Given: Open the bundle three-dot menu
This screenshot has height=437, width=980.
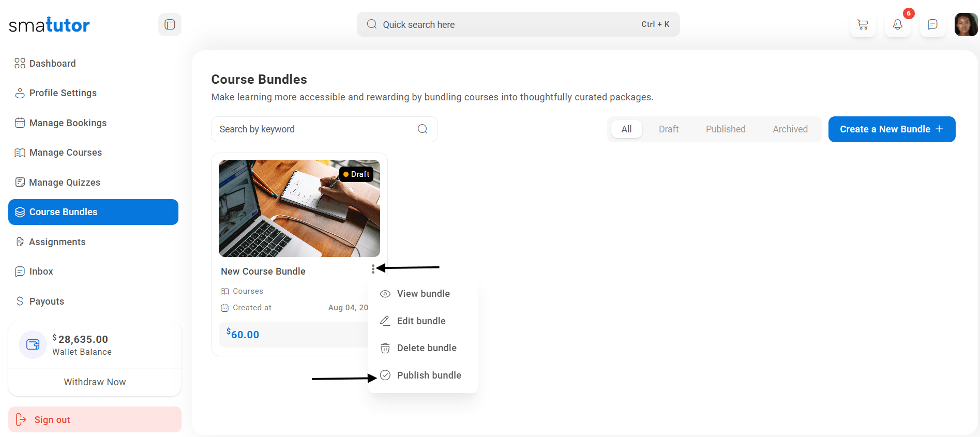Looking at the screenshot, I should click(373, 269).
